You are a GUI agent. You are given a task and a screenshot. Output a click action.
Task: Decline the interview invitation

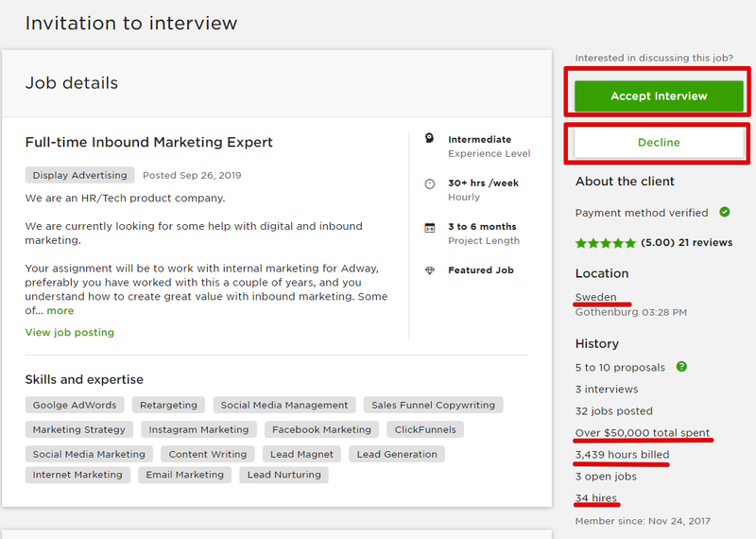click(659, 143)
